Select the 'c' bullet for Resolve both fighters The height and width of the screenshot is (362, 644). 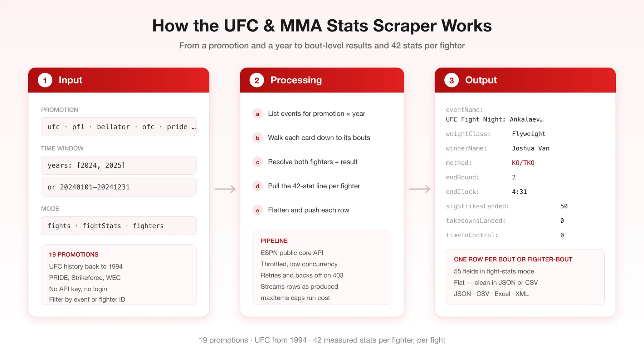pos(258,162)
